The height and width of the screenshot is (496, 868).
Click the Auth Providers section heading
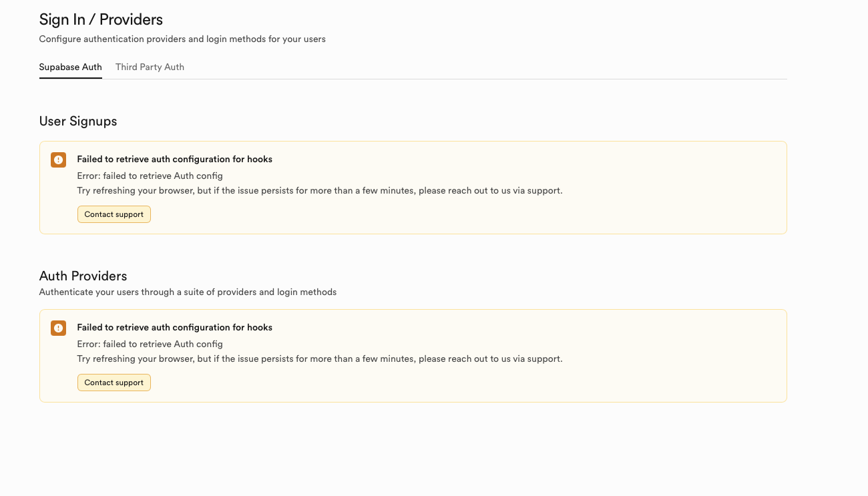[x=83, y=276]
